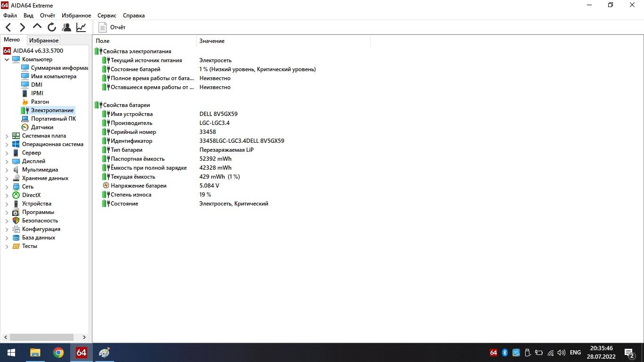The image size is (644, 362).
Task: Open the Сервис menu
Action: [x=107, y=16]
